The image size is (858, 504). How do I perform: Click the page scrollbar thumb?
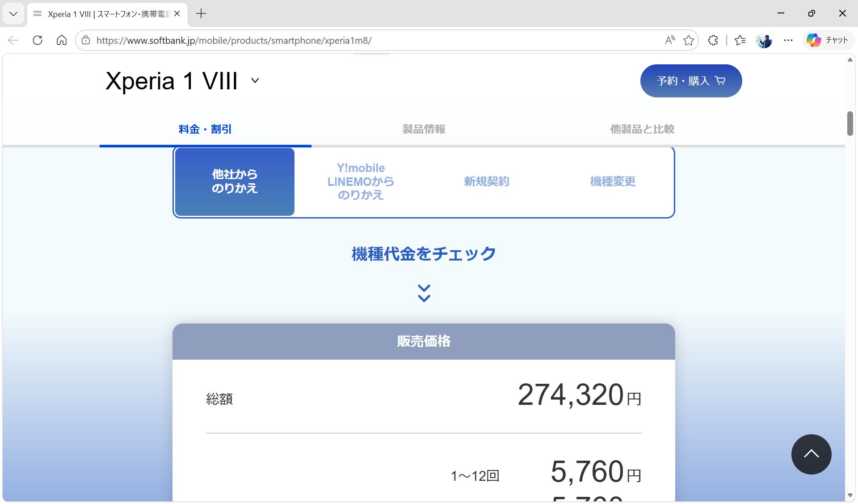point(850,123)
